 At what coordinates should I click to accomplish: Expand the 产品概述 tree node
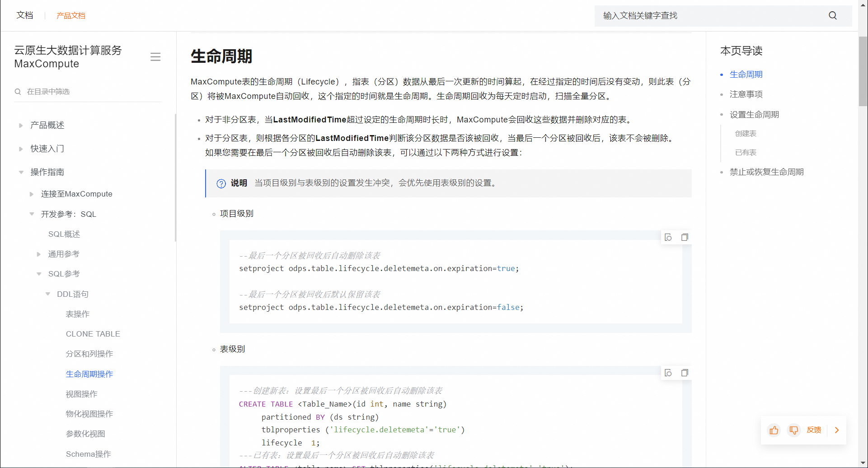click(21, 126)
